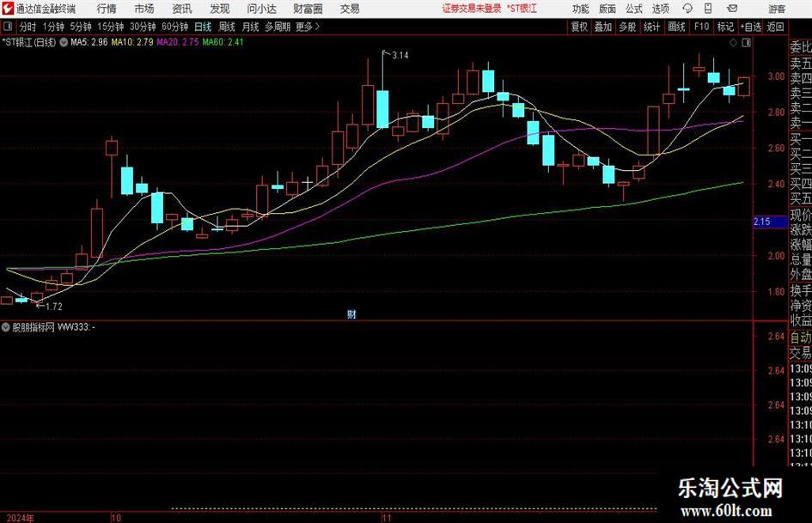Viewport: 812px width, 523px height.
Task: Open the 财富圈 menu
Action: point(308,9)
